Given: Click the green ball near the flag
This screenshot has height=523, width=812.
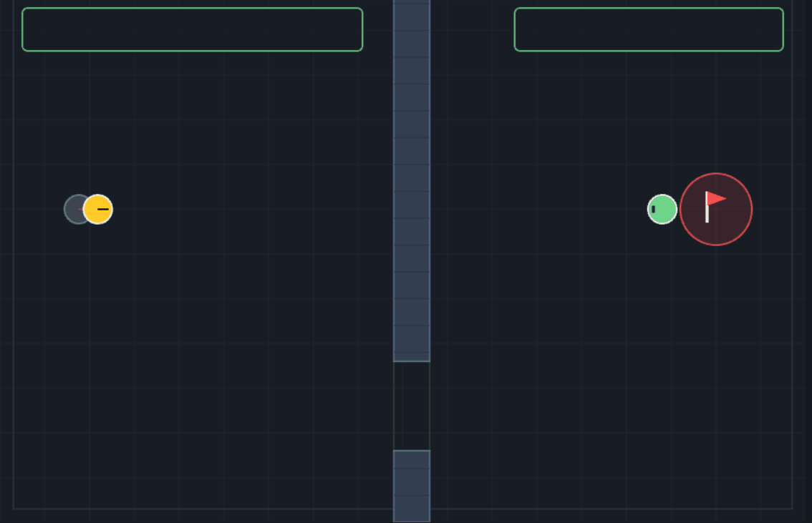Looking at the screenshot, I should point(662,210).
